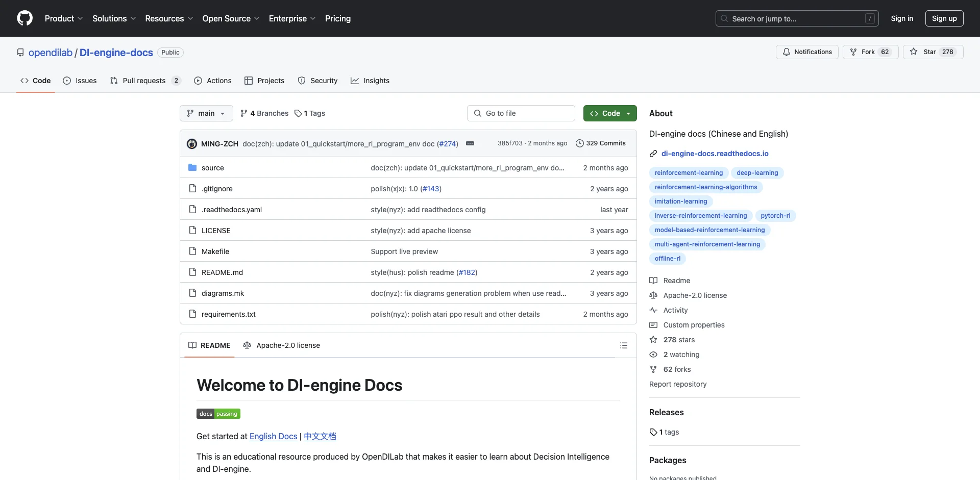Click the reinforcement-learning topic tag
This screenshot has height=480, width=980.
(689, 173)
